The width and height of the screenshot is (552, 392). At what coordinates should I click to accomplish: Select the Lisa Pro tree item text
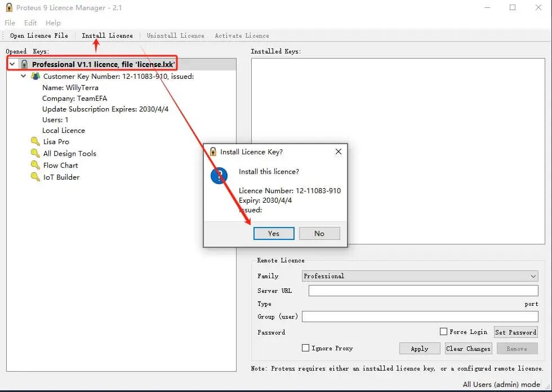pos(56,141)
